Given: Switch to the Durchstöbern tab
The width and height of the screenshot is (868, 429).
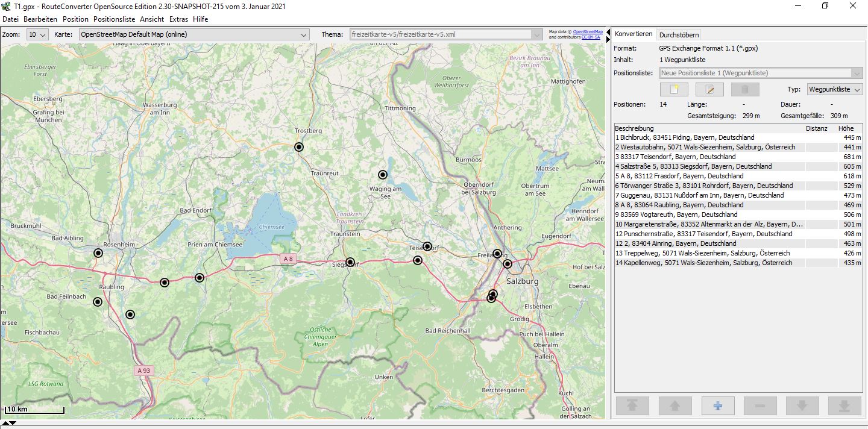Looking at the screenshot, I should pyautogui.click(x=679, y=35).
